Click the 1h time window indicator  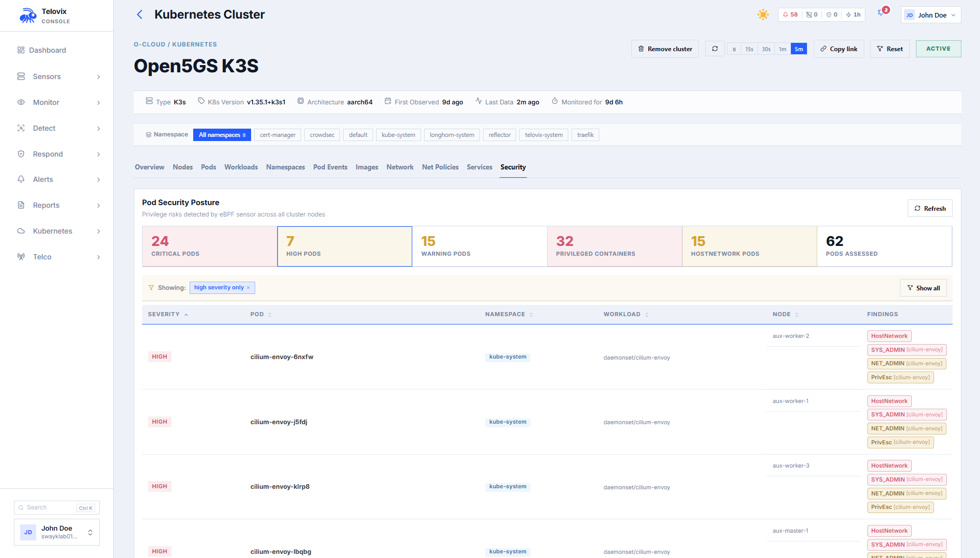tap(853, 14)
